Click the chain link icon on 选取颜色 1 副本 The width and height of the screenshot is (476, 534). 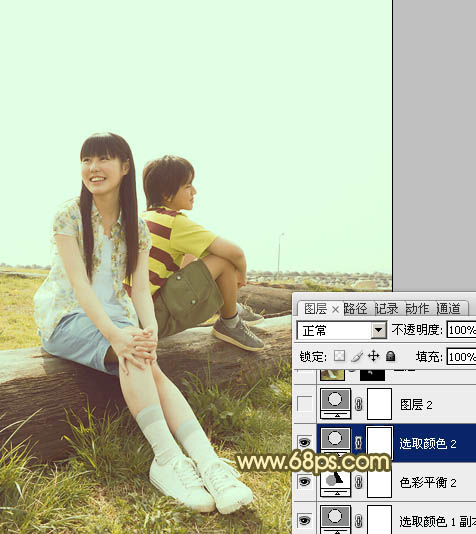(x=359, y=521)
